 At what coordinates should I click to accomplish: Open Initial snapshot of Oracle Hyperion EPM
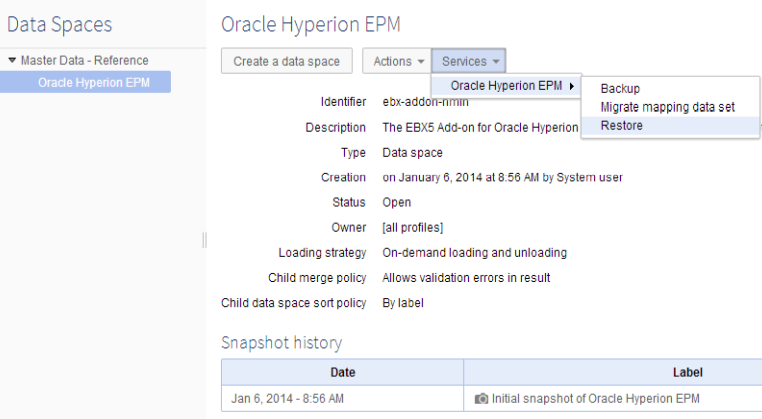coord(595,399)
